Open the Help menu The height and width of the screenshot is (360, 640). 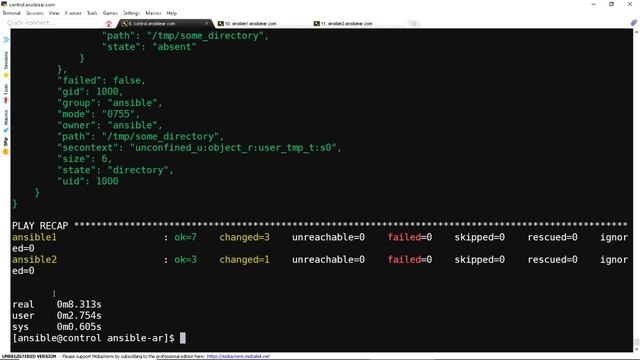(x=171, y=13)
